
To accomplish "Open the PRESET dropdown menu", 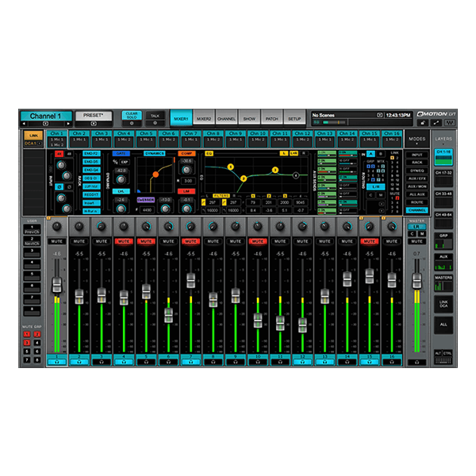I will point(95,124).
